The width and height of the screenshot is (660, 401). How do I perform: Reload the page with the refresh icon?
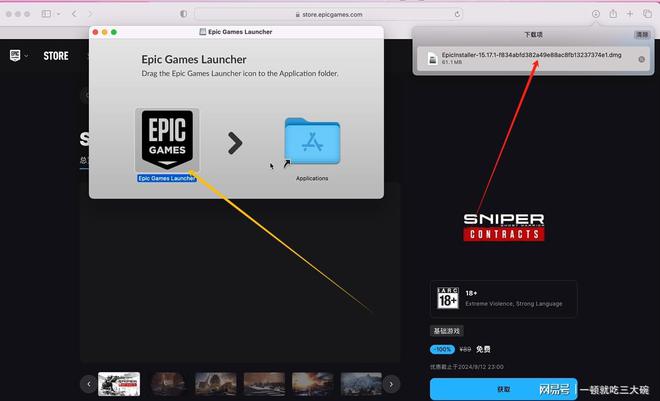pos(457,14)
